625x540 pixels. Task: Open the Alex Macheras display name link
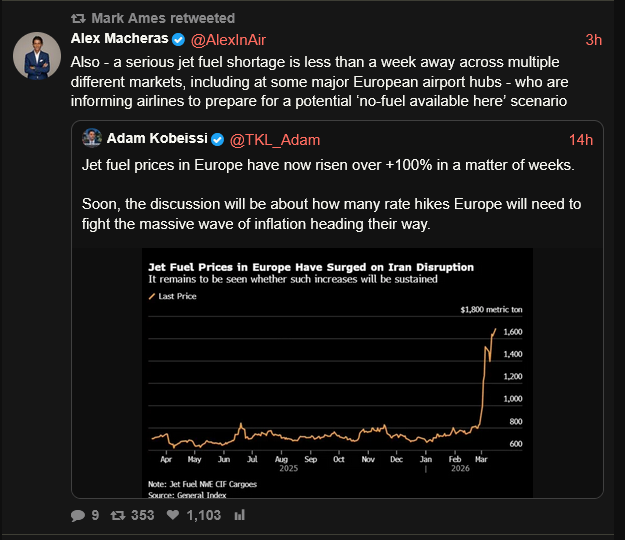coord(119,39)
